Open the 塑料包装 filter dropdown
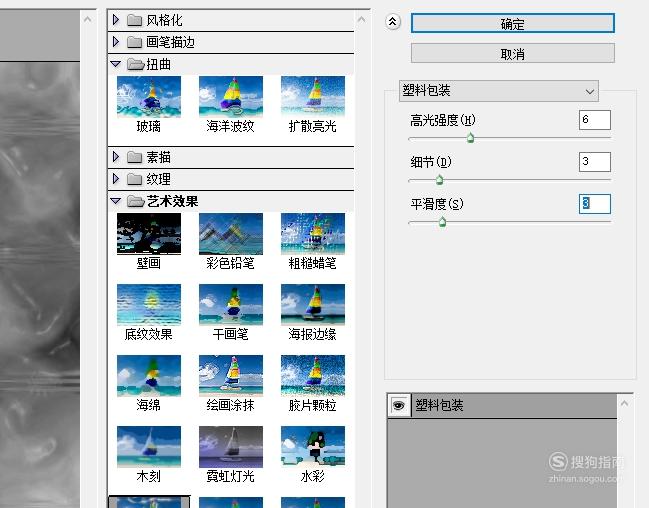This screenshot has height=508, width=649. pos(499,91)
